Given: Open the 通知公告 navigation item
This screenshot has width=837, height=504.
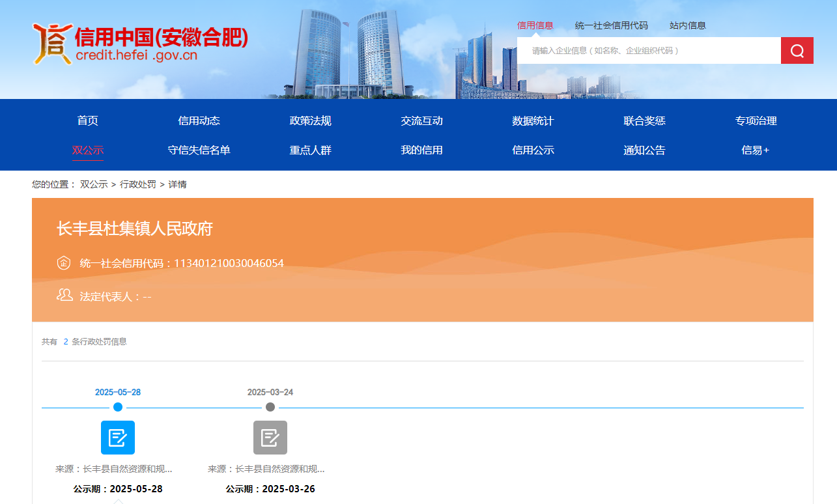Looking at the screenshot, I should (645, 150).
